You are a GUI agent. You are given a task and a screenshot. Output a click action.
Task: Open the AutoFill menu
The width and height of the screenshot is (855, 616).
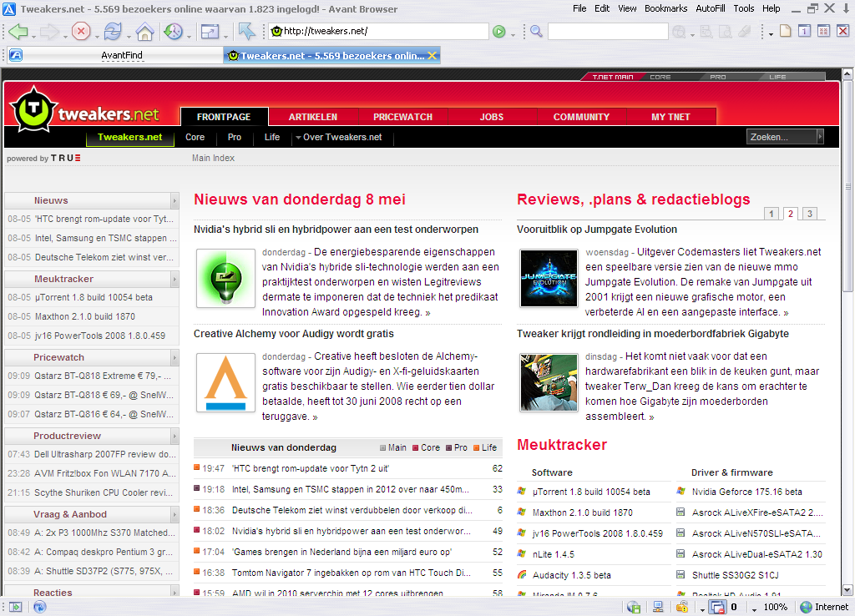(x=711, y=8)
